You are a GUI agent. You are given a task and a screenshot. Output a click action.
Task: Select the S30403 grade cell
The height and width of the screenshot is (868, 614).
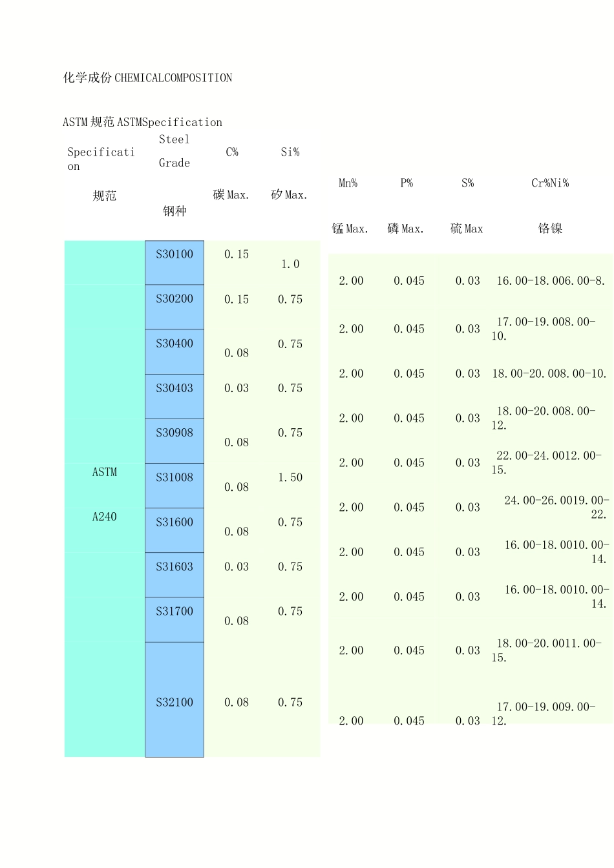coord(175,388)
